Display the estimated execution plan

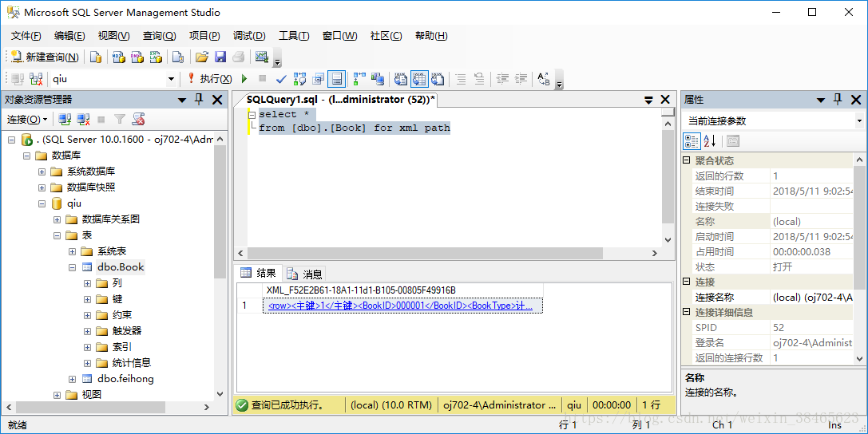pyautogui.click(x=299, y=79)
